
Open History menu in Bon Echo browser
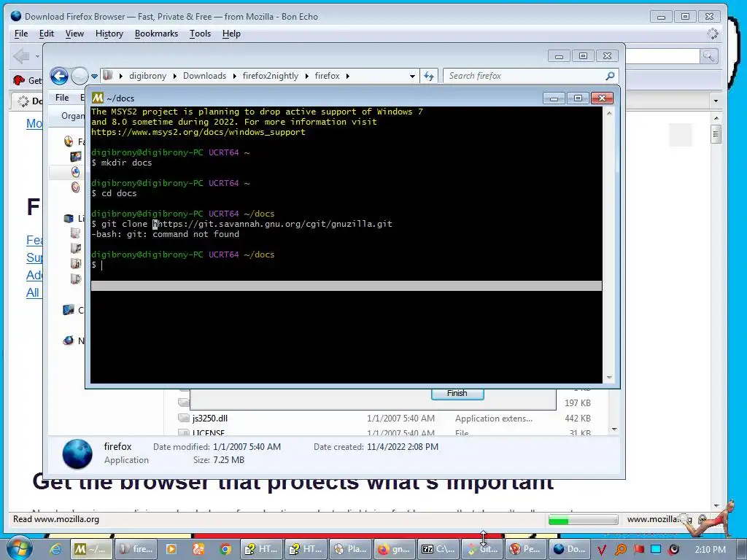(x=109, y=34)
